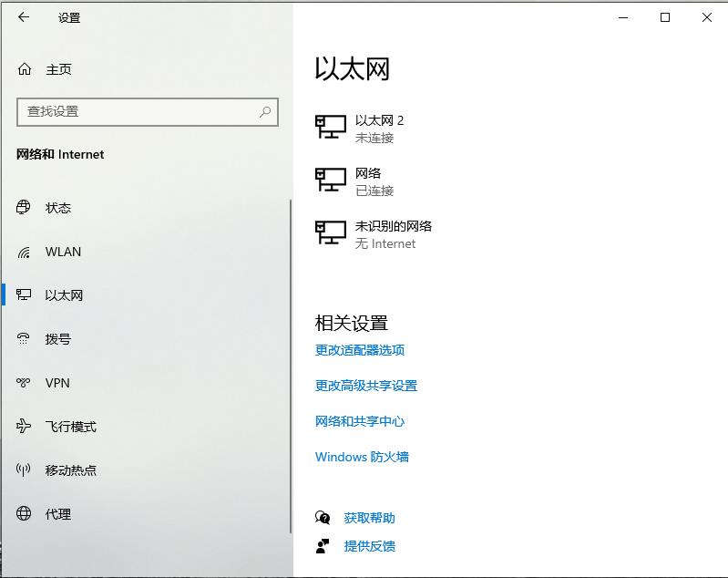Open the Windows 防火墙 link
This screenshot has height=578, width=728.
[x=362, y=457]
